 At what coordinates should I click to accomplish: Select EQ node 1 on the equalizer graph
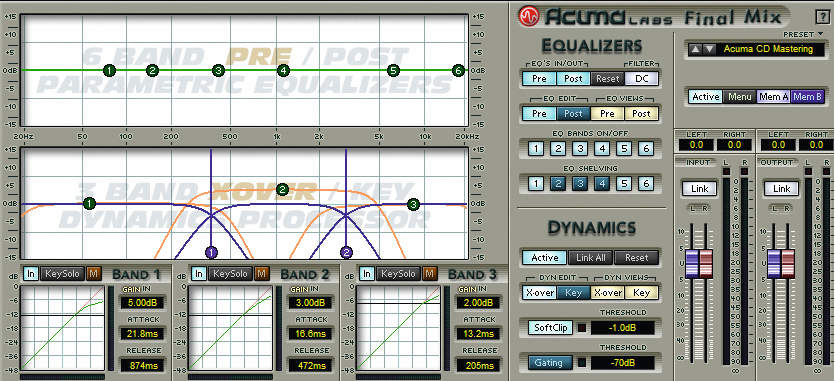pyautogui.click(x=109, y=70)
